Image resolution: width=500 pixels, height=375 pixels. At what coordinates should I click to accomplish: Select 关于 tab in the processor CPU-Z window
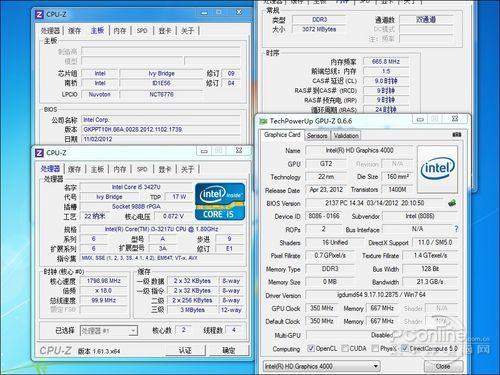point(188,169)
